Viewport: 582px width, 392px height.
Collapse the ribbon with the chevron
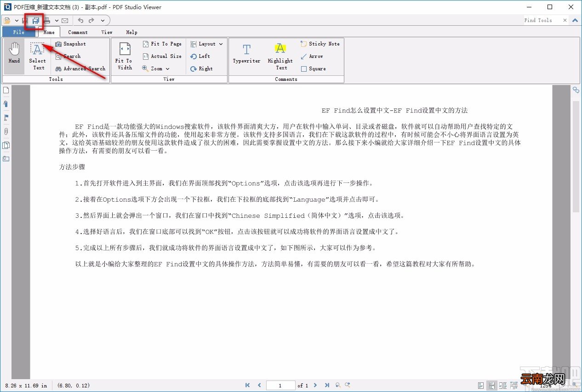tap(575, 20)
